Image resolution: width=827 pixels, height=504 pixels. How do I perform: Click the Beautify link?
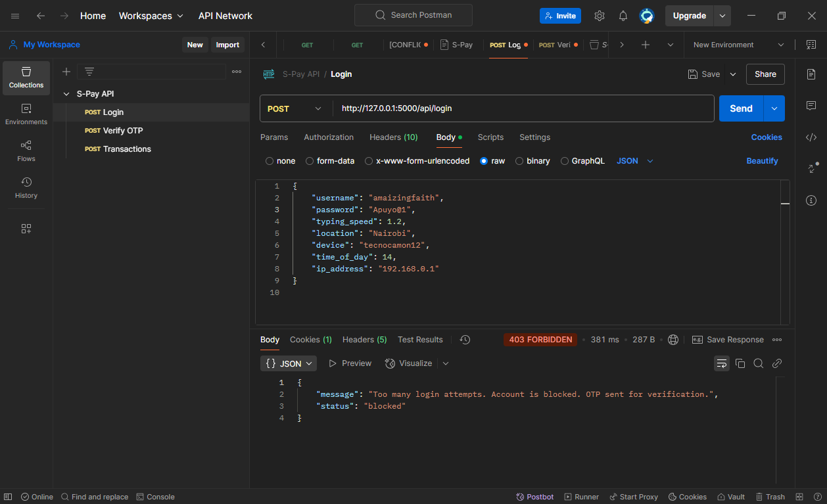tap(762, 161)
